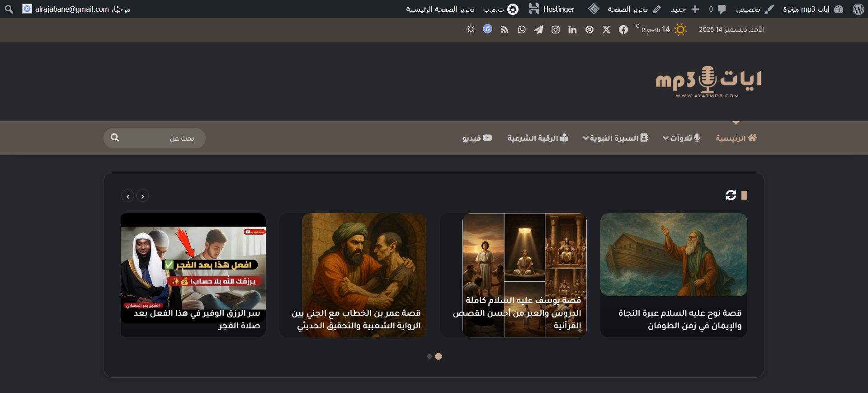
Task: Click the diamond icon in admin bar
Action: tap(594, 9)
